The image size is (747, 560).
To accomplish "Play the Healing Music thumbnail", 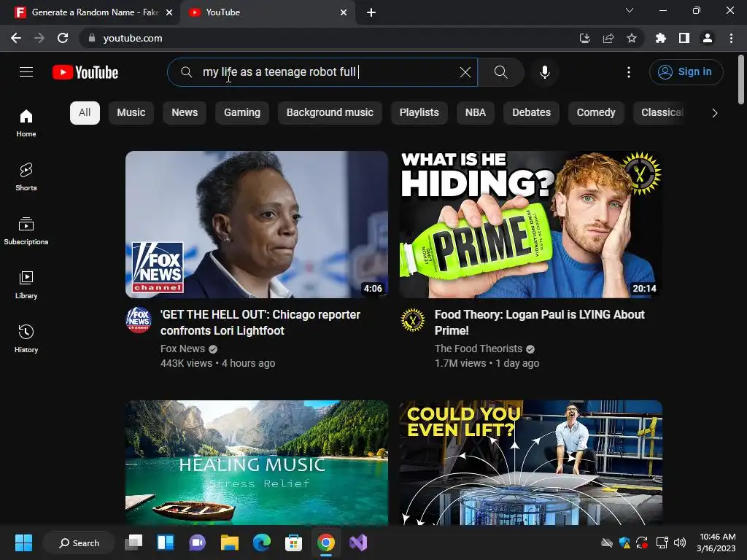I will tap(257, 462).
